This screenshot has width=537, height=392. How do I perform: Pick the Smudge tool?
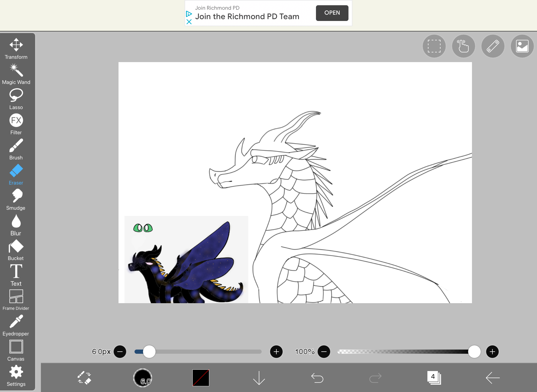pos(16,199)
